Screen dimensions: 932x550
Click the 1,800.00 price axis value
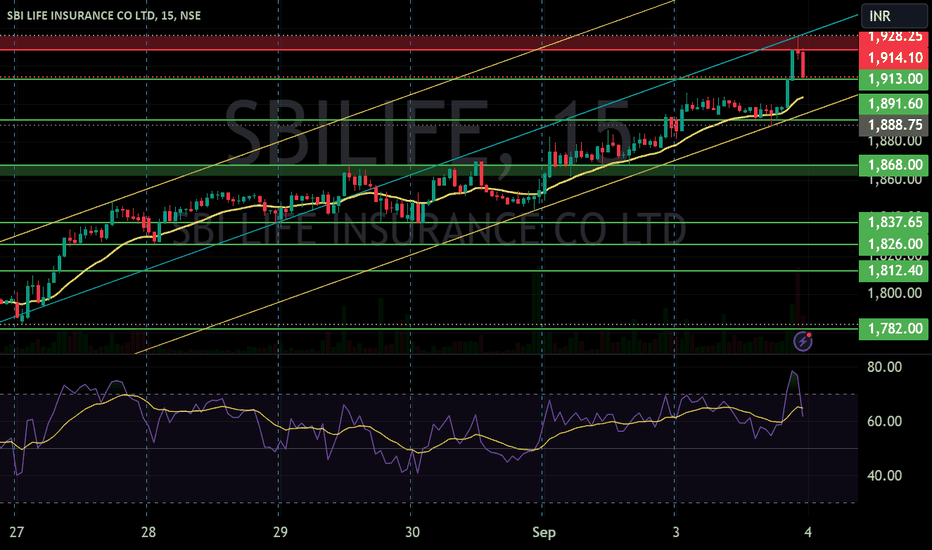[x=895, y=293]
